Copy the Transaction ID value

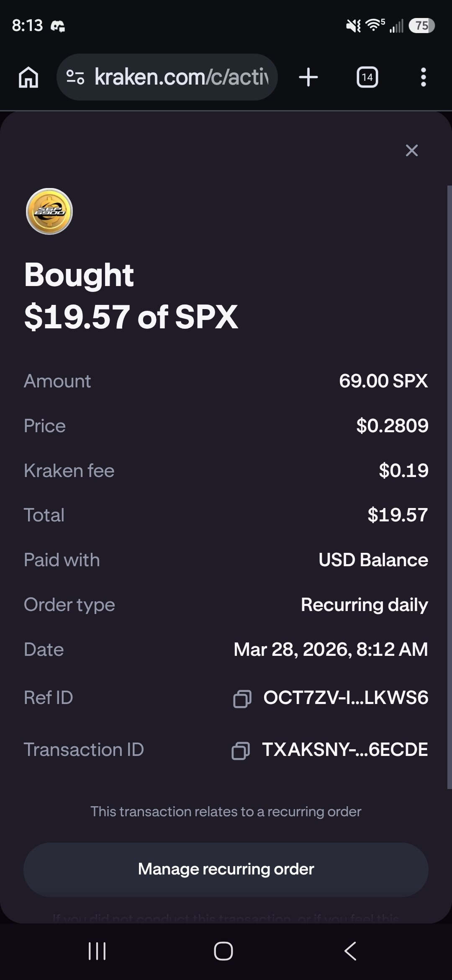[x=241, y=750]
